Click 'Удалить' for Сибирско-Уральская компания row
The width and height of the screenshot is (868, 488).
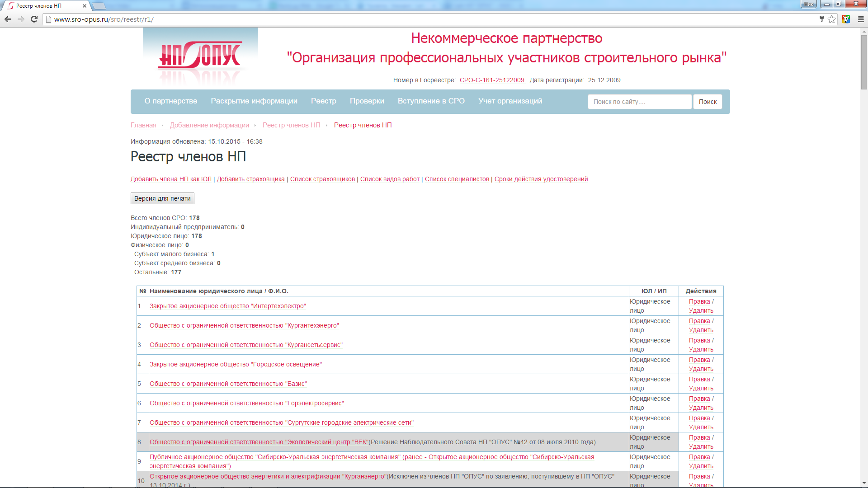701,466
